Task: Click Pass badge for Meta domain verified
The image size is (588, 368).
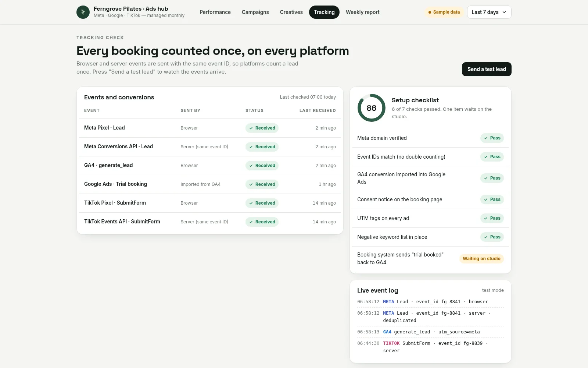Action: (492, 138)
